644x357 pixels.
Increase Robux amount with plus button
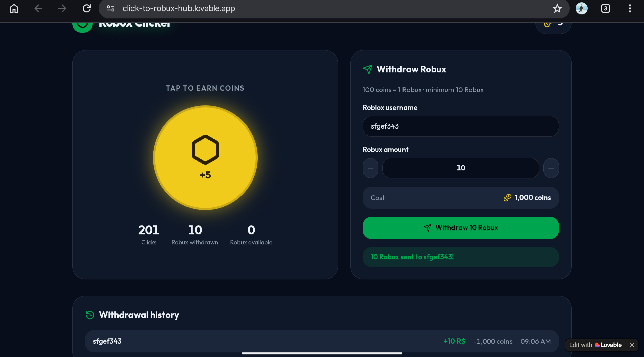click(x=551, y=168)
